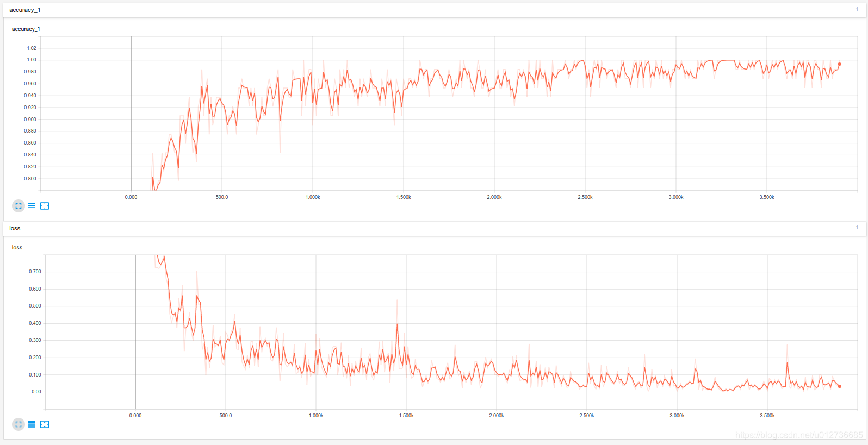Viewport: 868px width, 445px height.
Task: Fit domain to data on the loss chart
Action: point(45,424)
